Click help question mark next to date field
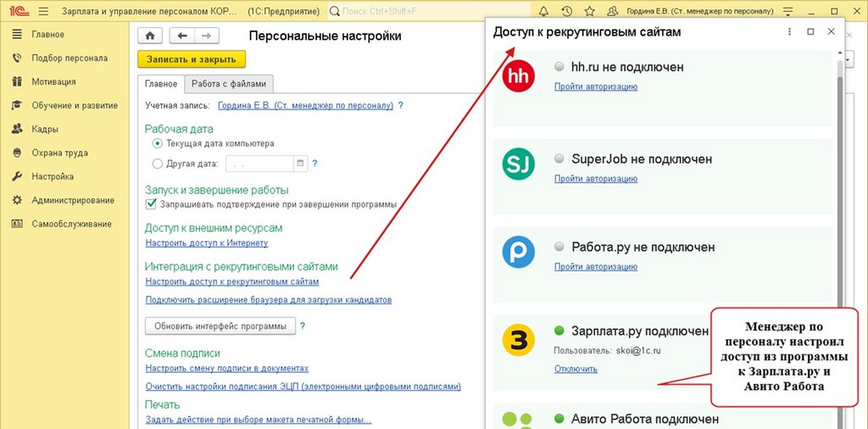 click(x=314, y=164)
